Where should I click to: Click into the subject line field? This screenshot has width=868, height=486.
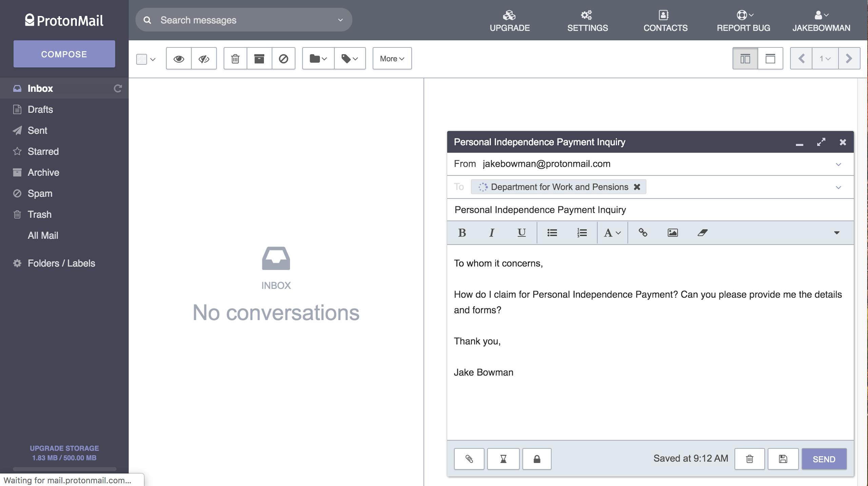(644, 210)
